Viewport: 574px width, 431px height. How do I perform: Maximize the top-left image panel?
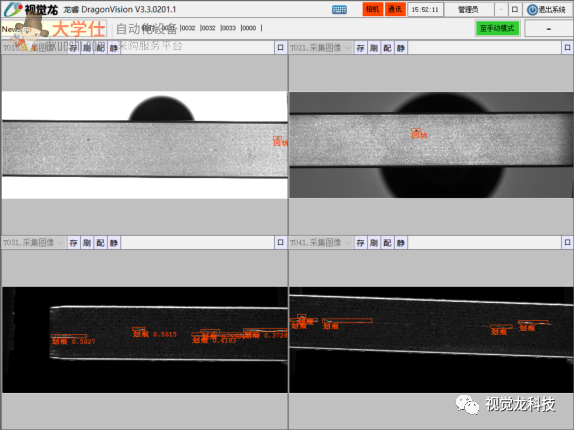click(x=280, y=48)
